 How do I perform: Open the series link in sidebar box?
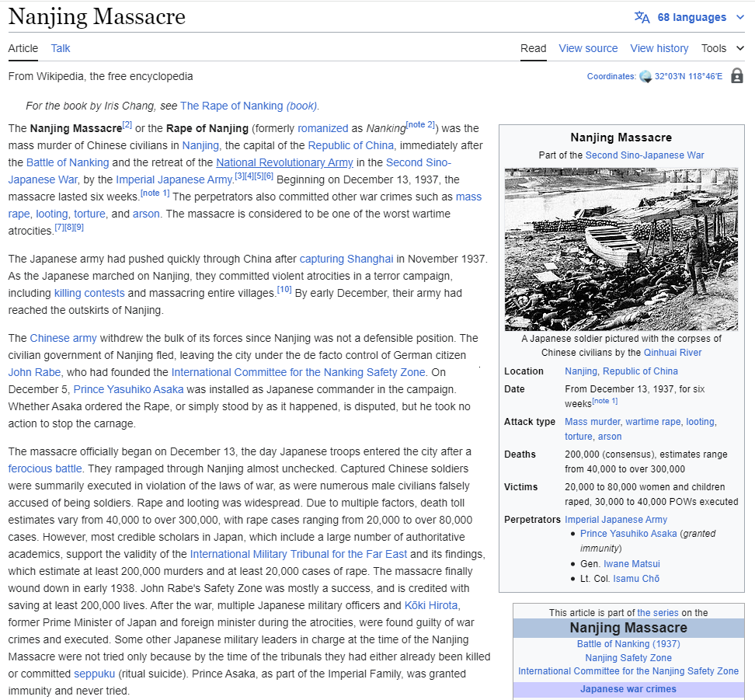(658, 613)
